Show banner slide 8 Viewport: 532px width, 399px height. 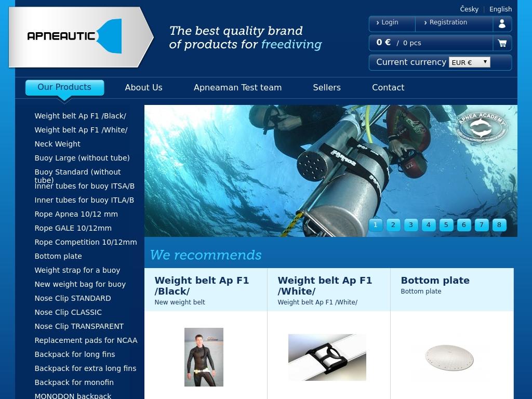(x=499, y=225)
